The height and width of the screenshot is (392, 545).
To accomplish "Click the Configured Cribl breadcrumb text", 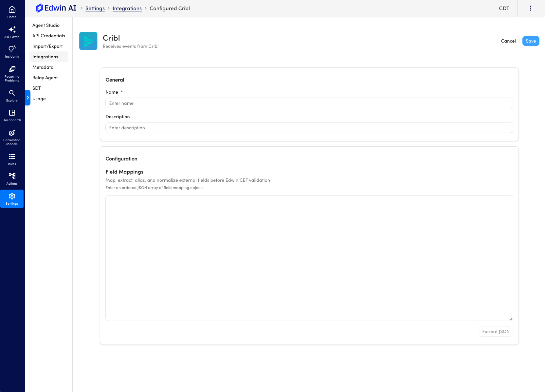I will [170, 9].
